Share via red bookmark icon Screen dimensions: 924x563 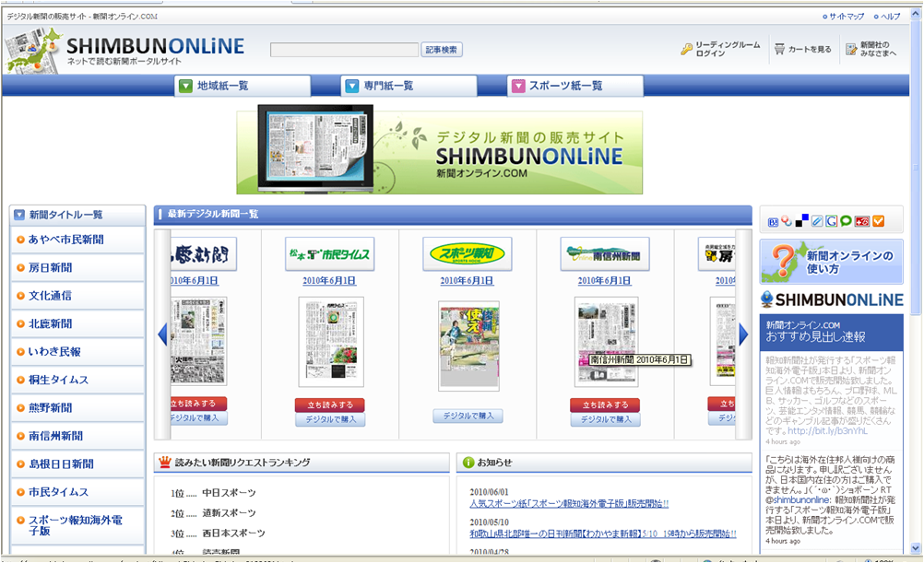(862, 221)
